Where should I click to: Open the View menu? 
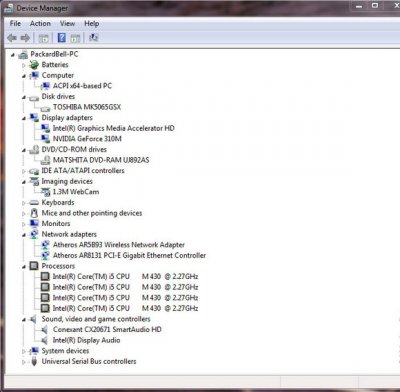click(x=67, y=23)
